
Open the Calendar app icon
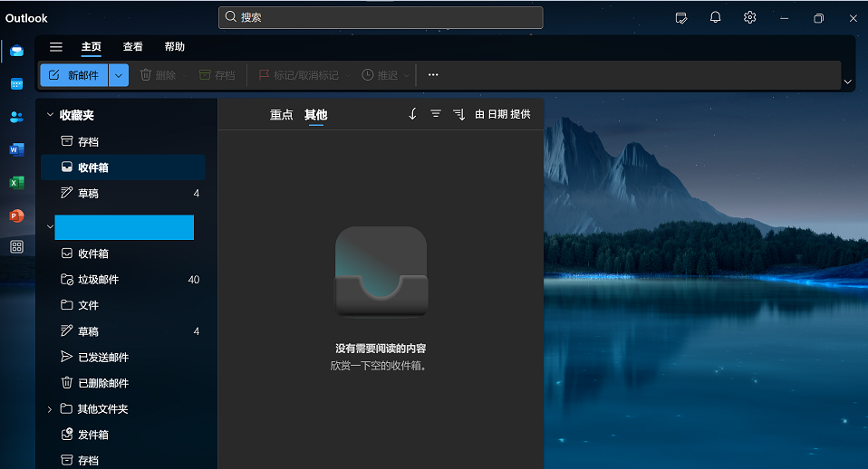(16, 84)
